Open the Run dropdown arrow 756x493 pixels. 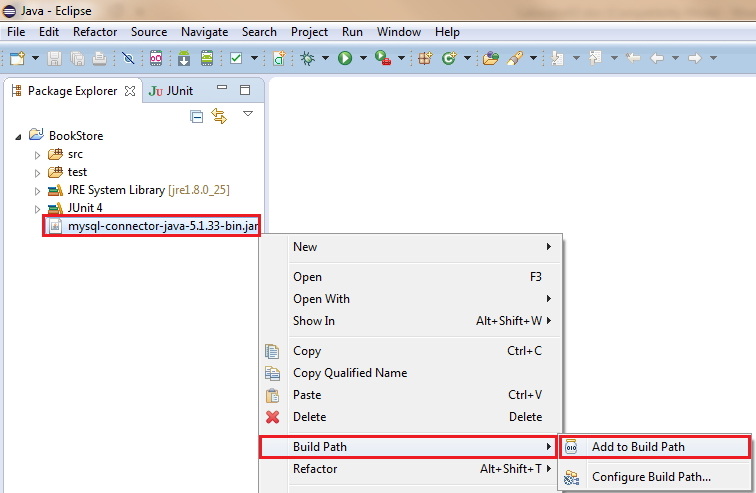(x=363, y=58)
